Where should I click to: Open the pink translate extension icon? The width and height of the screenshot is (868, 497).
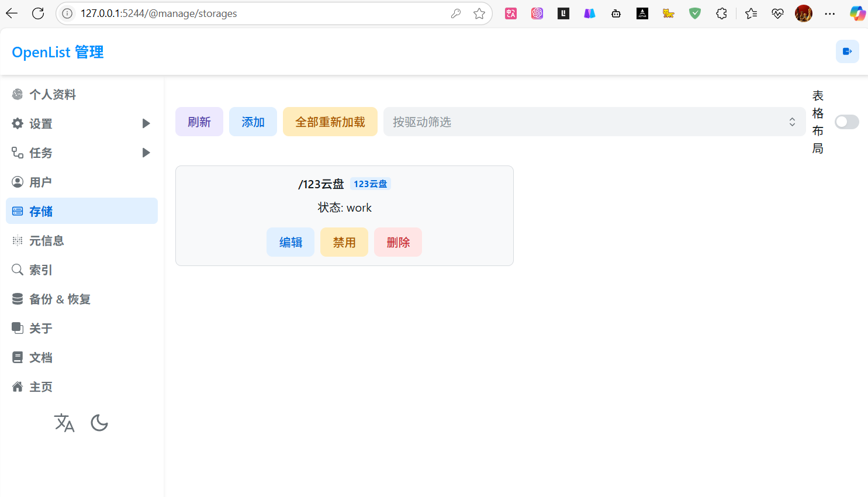coord(511,13)
